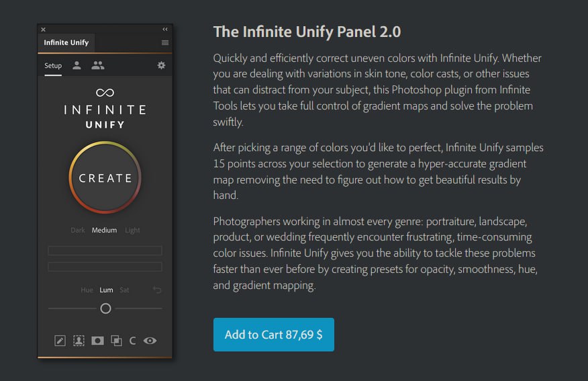Click the subject selection icon

79,341
